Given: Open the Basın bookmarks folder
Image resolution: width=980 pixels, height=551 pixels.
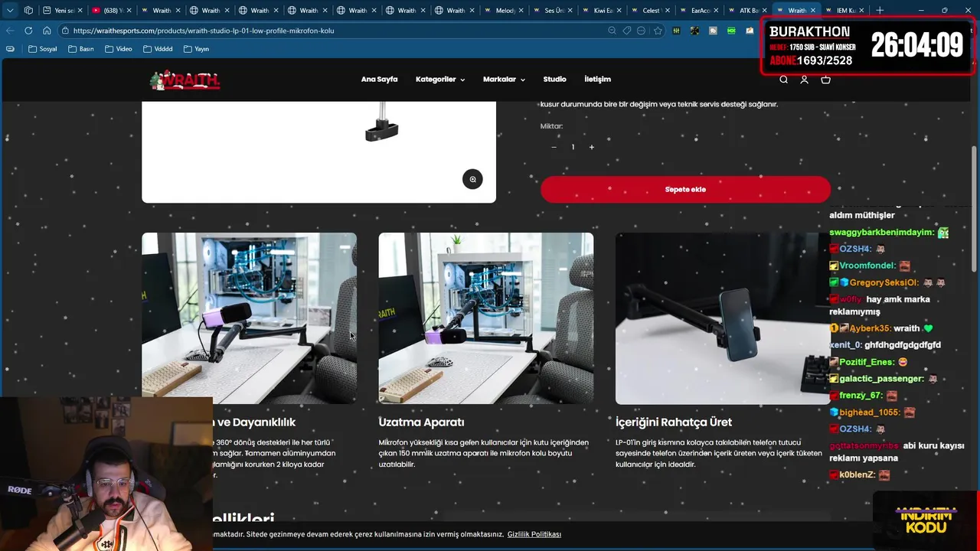Looking at the screenshot, I should 81,49.
